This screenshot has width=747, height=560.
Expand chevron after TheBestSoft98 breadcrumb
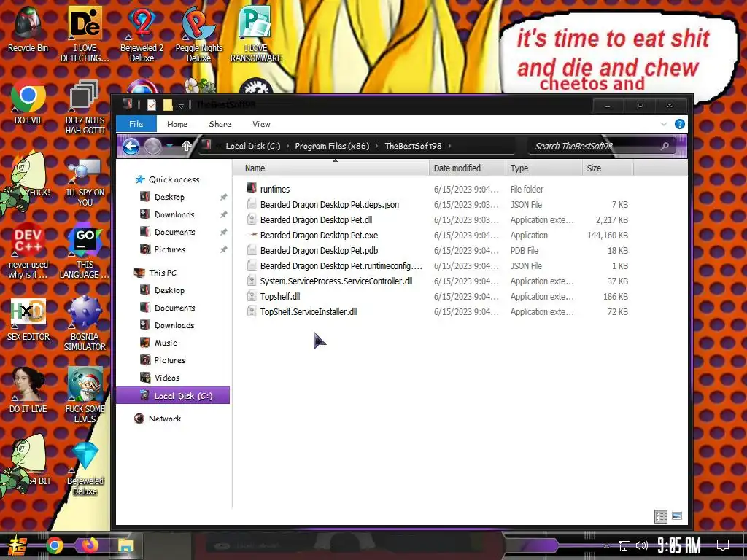[x=449, y=146]
